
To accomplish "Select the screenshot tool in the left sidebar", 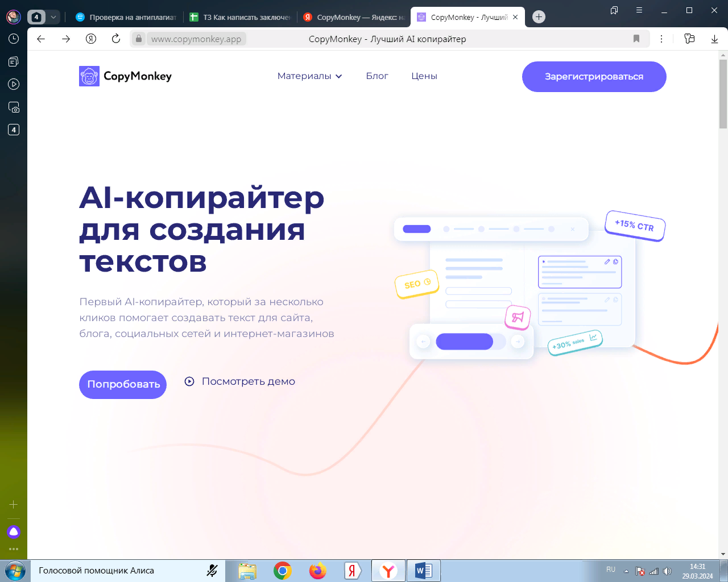I will click(13, 107).
